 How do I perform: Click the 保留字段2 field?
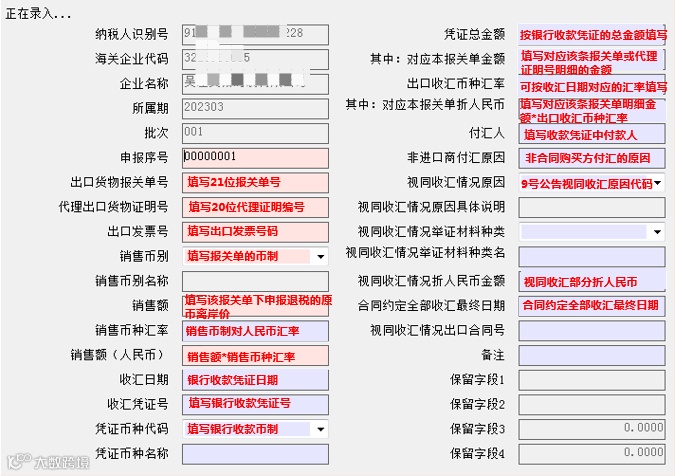click(592, 405)
